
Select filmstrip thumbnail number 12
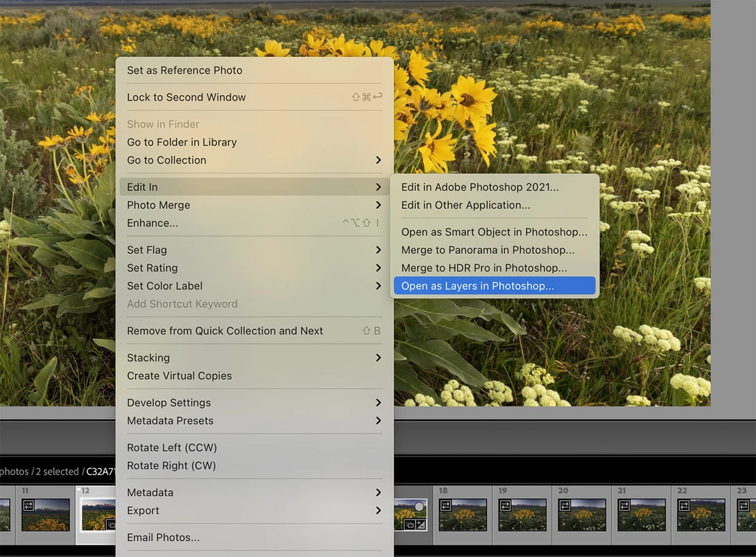coord(98,515)
